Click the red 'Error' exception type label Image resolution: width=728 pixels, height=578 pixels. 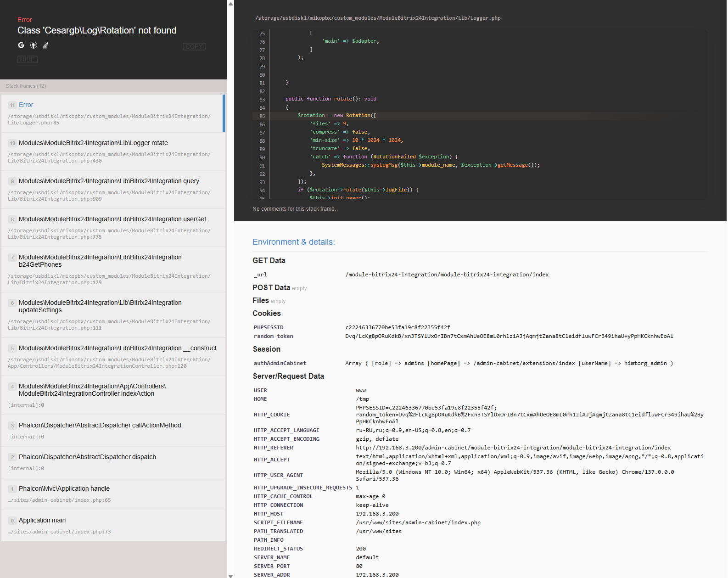[25, 20]
